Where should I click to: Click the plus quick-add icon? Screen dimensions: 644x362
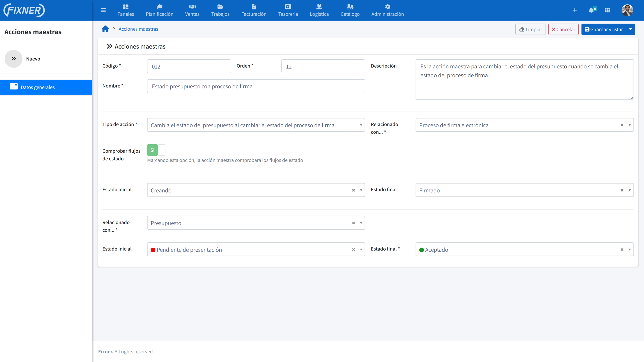[575, 10]
